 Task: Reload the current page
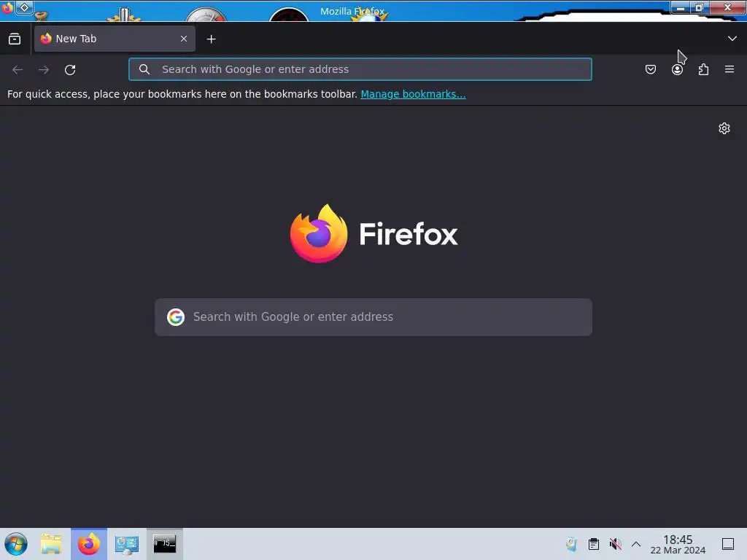coord(70,69)
